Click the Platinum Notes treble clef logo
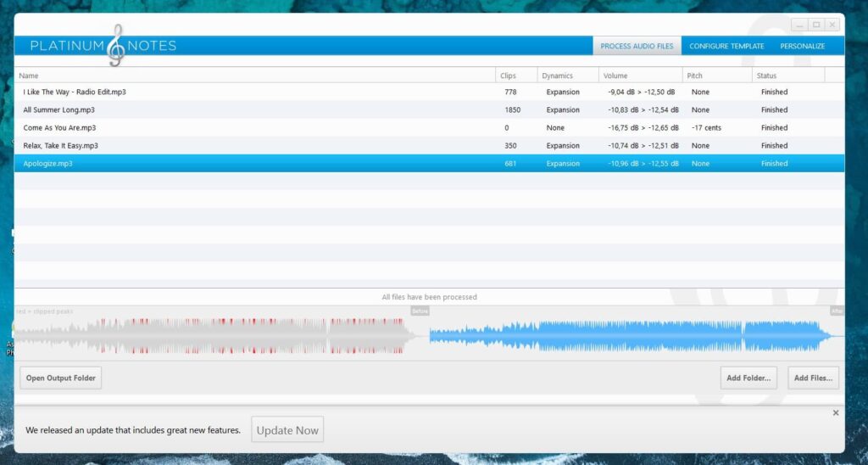Screen dimensions: 868x465 [x=116, y=45]
